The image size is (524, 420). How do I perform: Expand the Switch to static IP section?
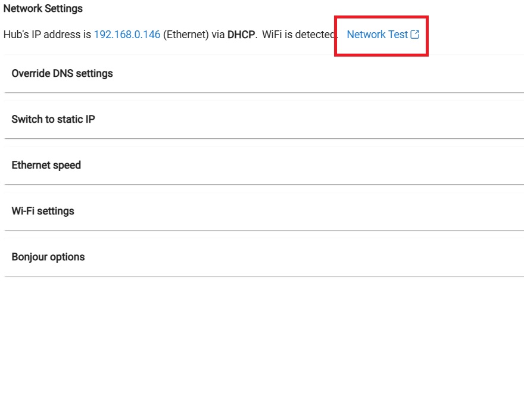[x=264, y=119]
